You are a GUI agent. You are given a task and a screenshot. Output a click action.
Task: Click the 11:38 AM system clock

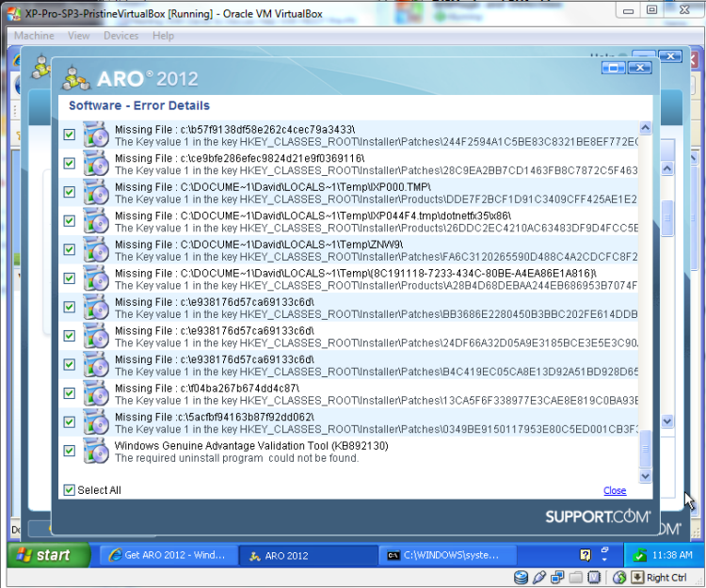672,555
